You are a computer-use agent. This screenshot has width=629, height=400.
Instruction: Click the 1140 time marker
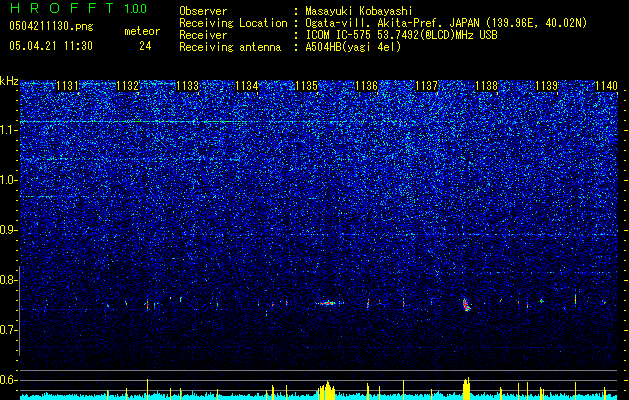point(606,86)
